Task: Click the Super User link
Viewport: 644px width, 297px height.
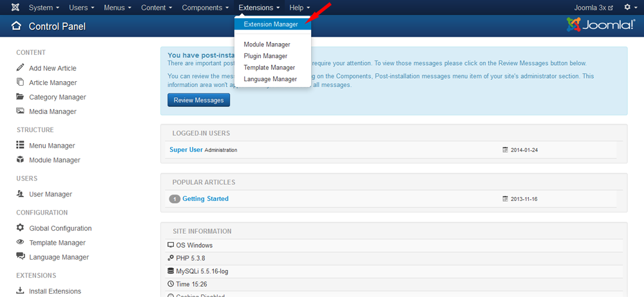Action: point(186,150)
